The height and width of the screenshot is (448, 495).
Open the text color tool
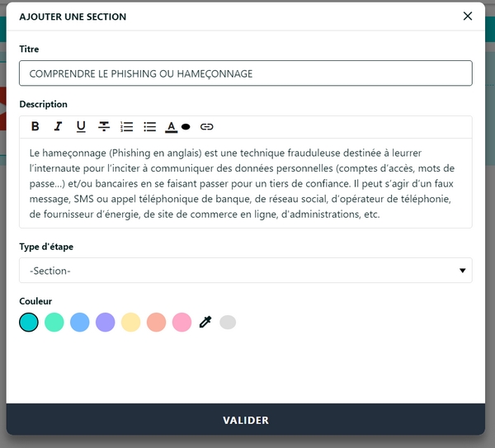(171, 127)
